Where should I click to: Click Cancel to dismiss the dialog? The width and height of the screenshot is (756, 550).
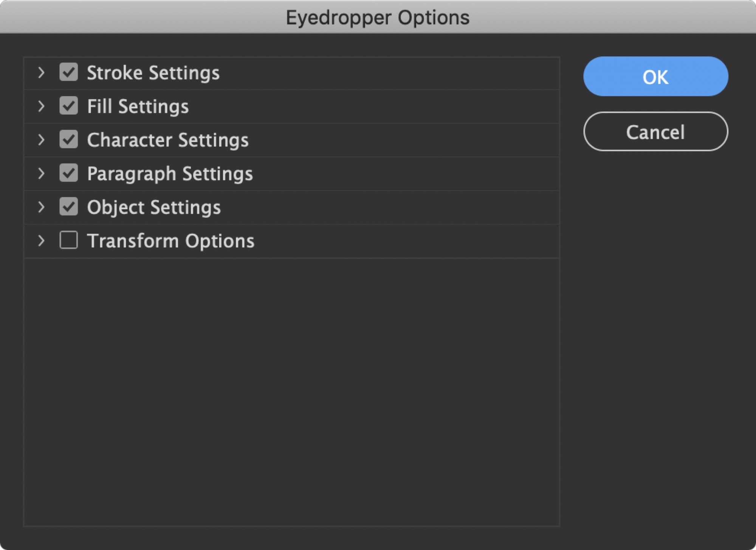tap(655, 132)
